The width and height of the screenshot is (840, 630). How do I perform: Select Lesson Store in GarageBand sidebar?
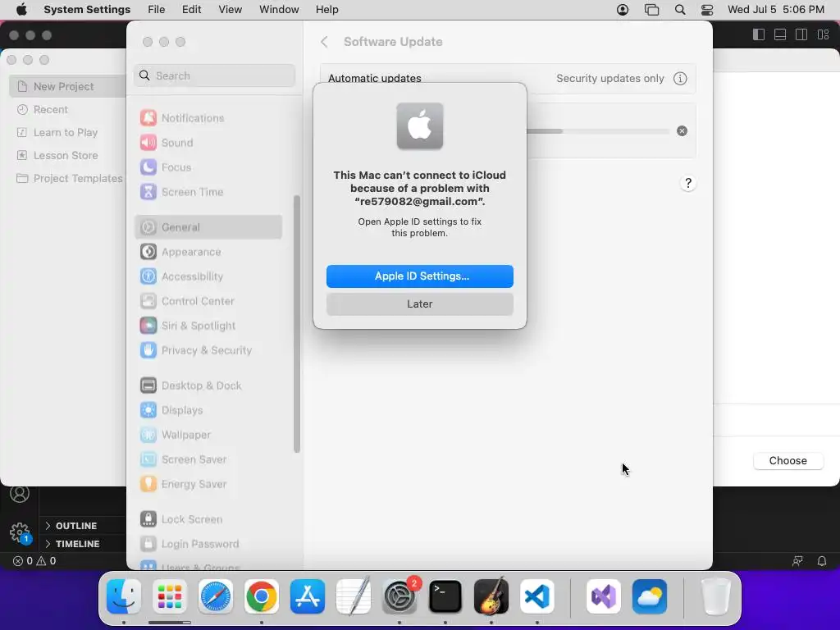coord(67,155)
